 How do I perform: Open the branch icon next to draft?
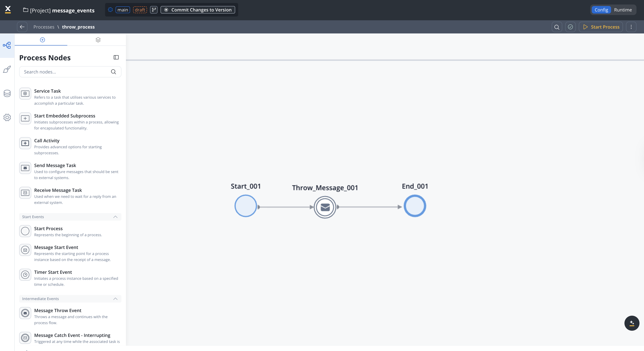pos(154,10)
